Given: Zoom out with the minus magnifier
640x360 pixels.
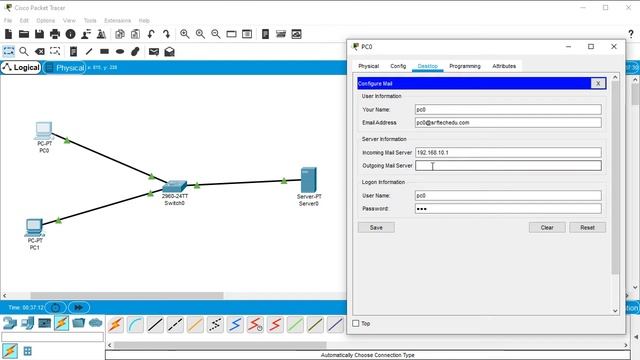Looking at the screenshot, I should coord(216,34).
